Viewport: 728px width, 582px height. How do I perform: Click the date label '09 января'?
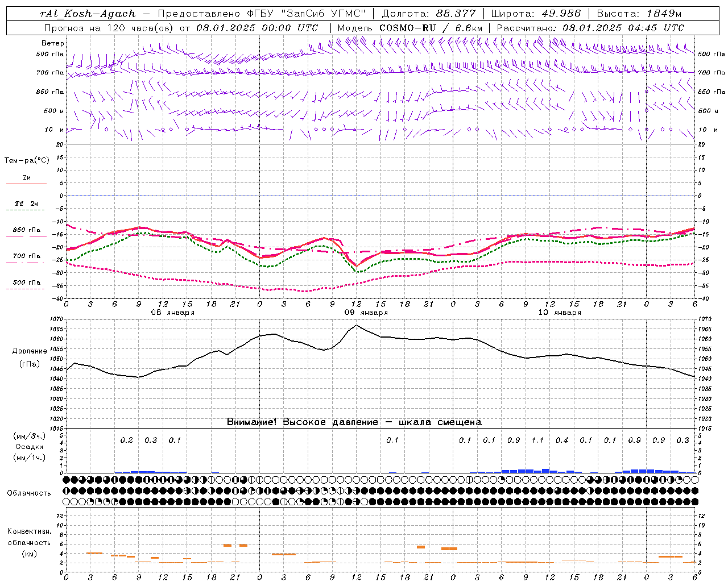(x=366, y=313)
